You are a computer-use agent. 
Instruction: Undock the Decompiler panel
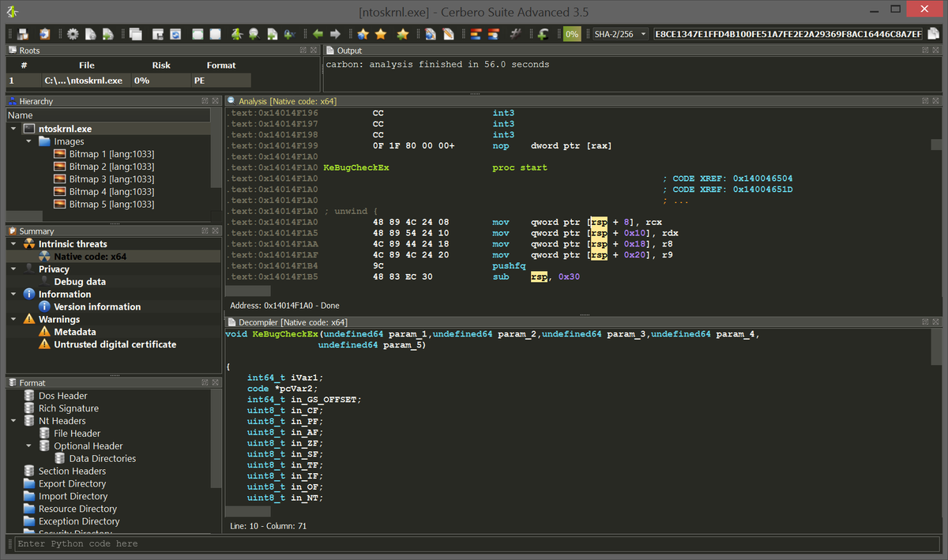click(x=924, y=322)
